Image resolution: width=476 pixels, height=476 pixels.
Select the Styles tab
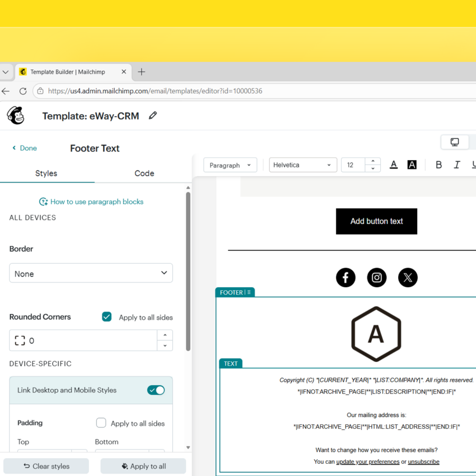(46, 173)
